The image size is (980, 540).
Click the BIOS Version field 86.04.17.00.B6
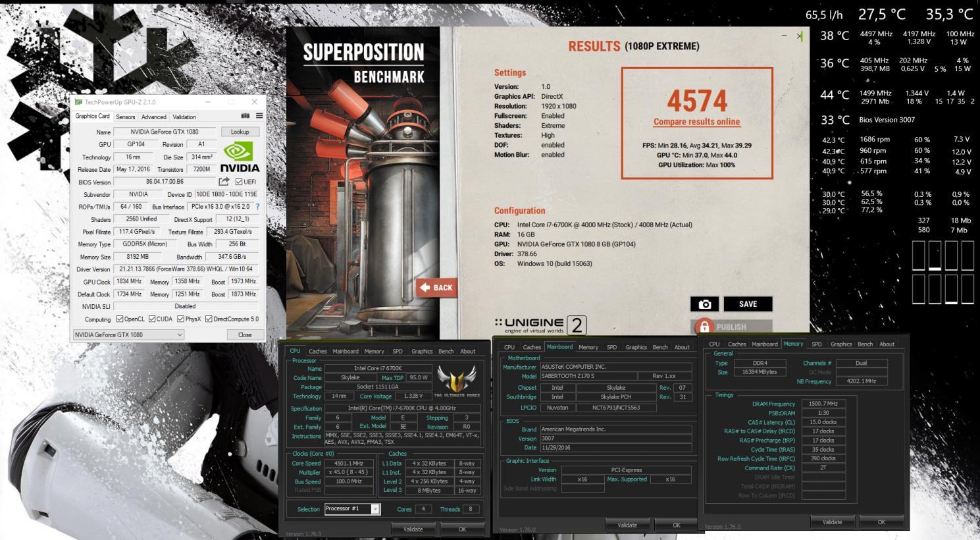tap(165, 182)
